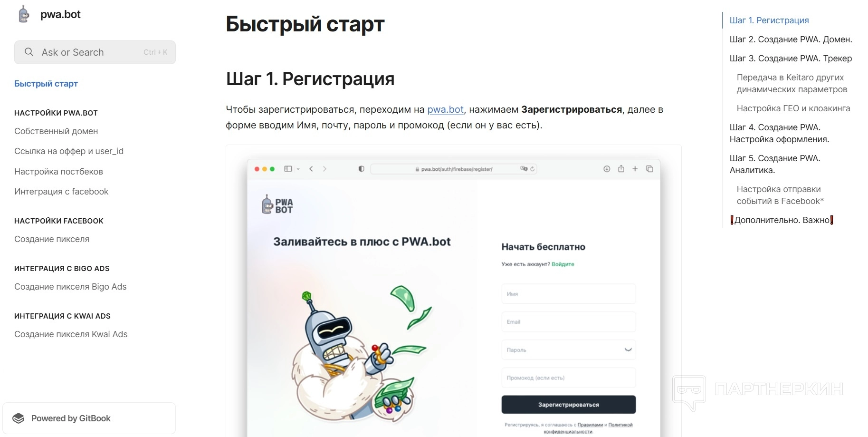This screenshot has width=868, height=437.
Task: Open the Ask or Search field
Action: pyautogui.click(x=95, y=52)
